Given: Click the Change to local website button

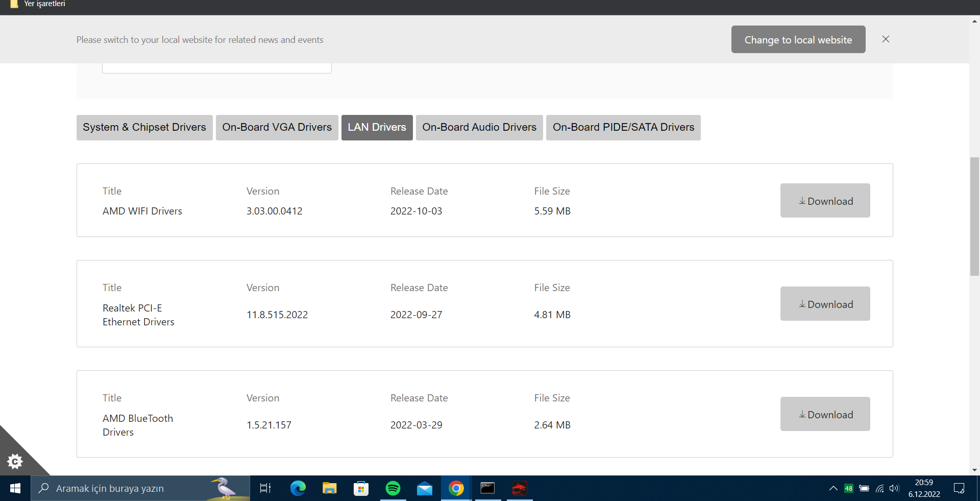Looking at the screenshot, I should [x=798, y=39].
